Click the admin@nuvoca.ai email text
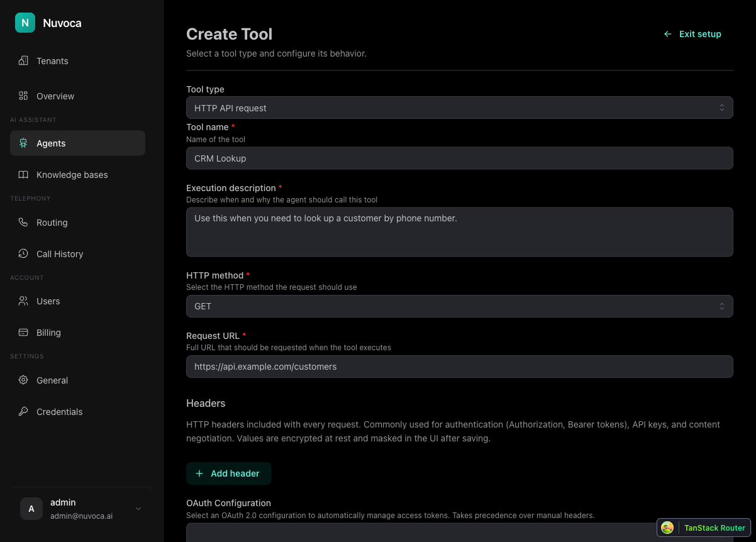Image resolution: width=756 pixels, height=542 pixels. click(x=81, y=516)
